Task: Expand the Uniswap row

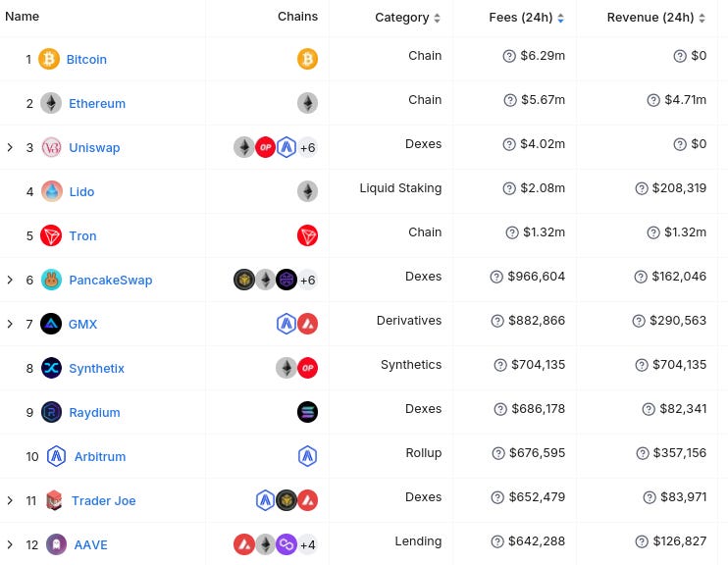Action: click(x=10, y=147)
